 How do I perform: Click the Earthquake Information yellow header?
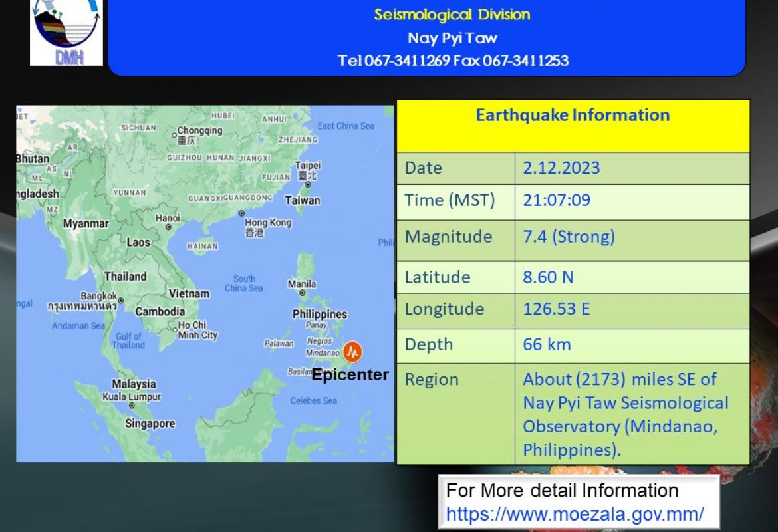[x=573, y=116]
